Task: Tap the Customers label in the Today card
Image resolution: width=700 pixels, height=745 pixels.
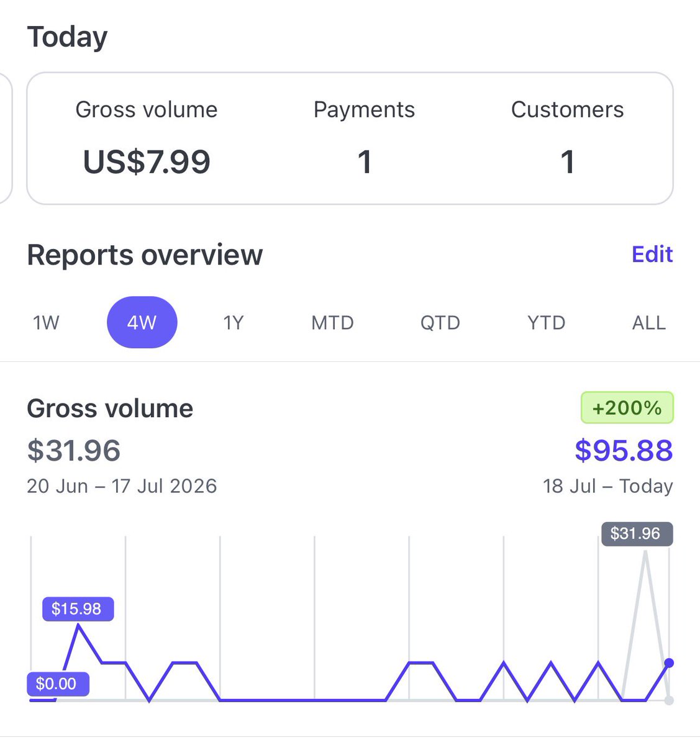Action: point(567,110)
